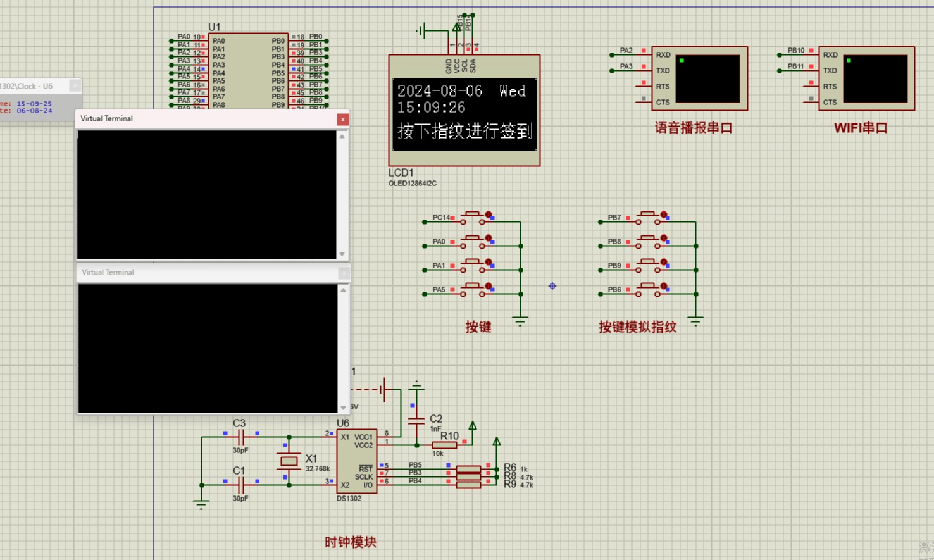Select the X1 32.768k crystal
This screenshot has height=560, width=934.
coord(289,462)
